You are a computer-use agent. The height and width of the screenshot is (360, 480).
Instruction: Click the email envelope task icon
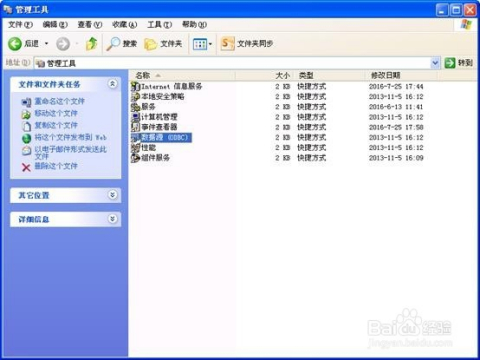pos(26,150)
